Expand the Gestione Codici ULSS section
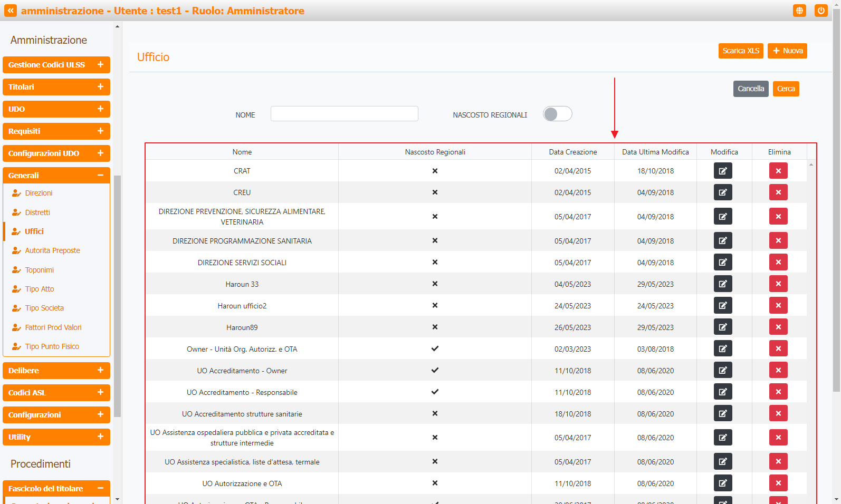 [56, 65]
